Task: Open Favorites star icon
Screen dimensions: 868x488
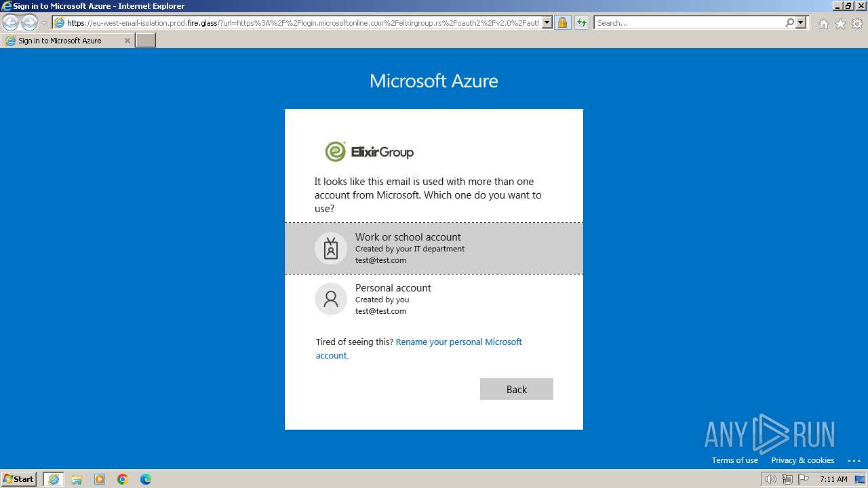Action: click(840, 24)
